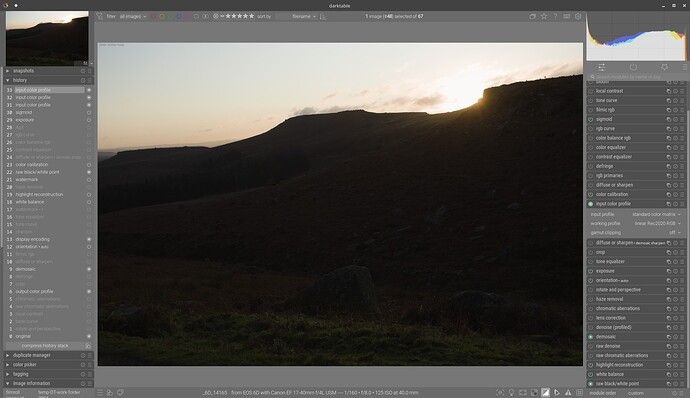Toggle the color calibration module on/off
Image resolution: width=690 pixels, height=398 pixels.
click(591, 195)
